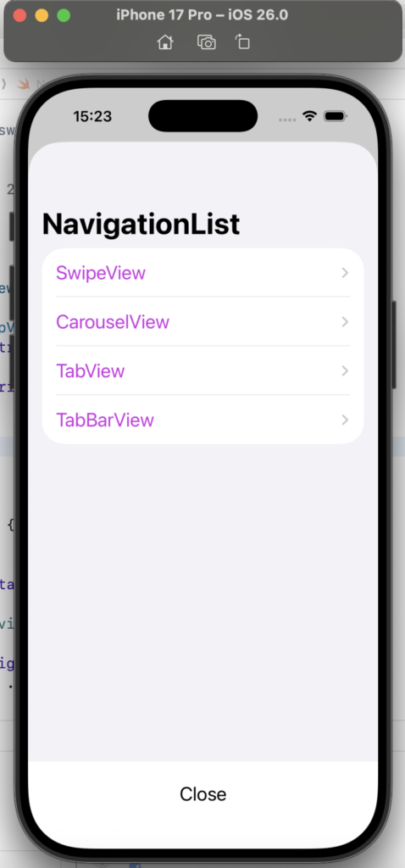Select the TabView list entry
The height and width of the screenshot is (868, 405).
point(202,370)
